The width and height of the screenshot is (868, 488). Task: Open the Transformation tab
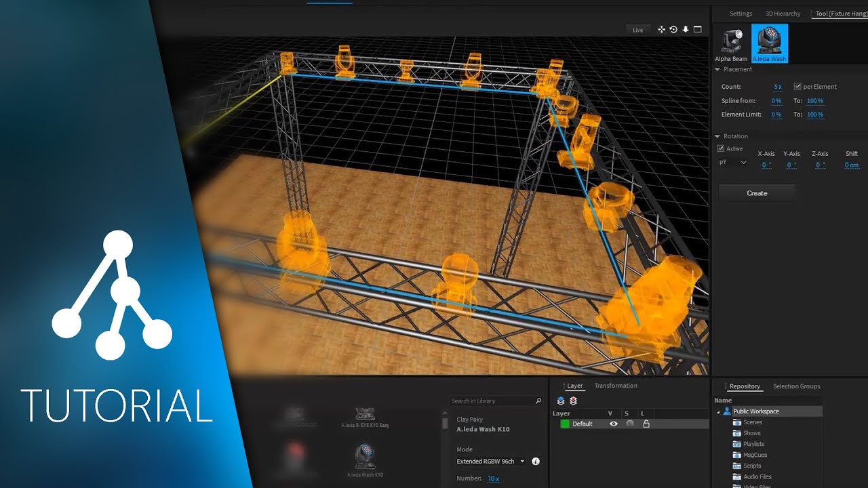616,386
